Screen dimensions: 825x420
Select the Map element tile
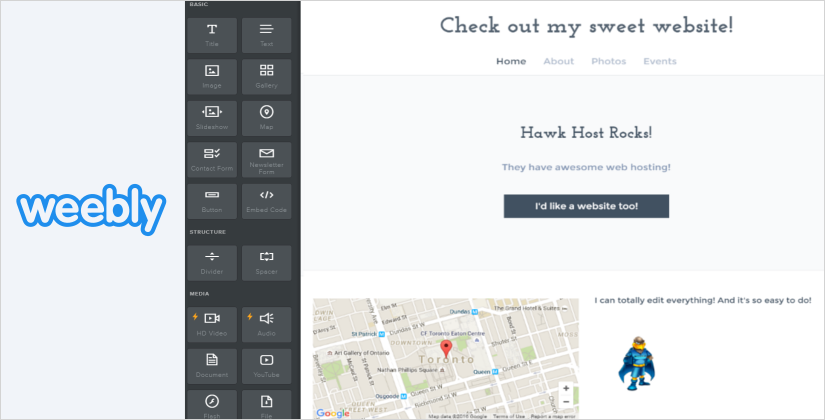(x=266, y=118)
